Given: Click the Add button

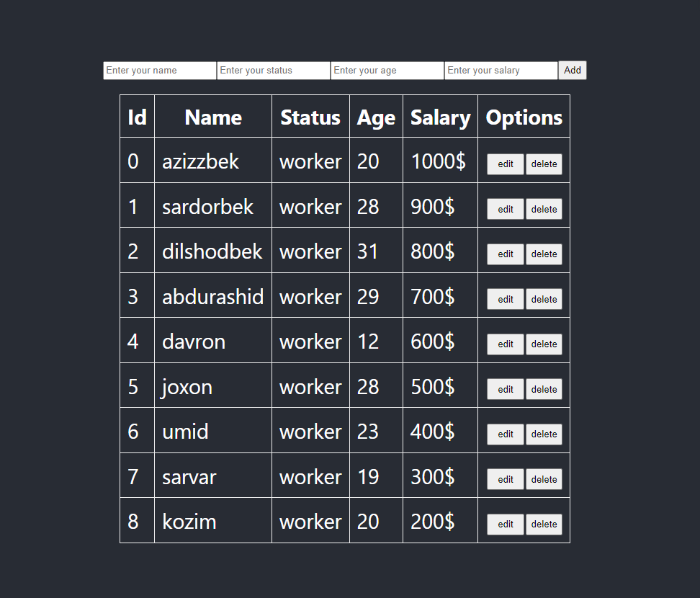Looking at the screenshot, I should coord(573,71).
